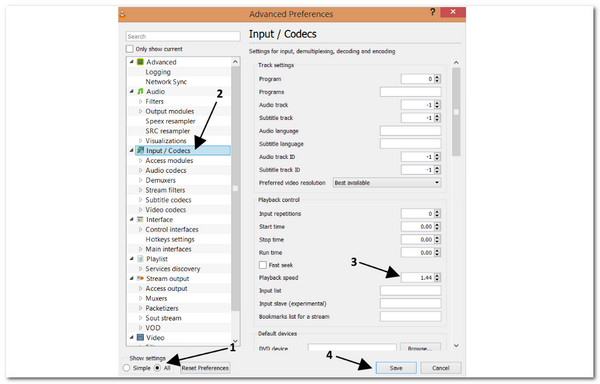Viewport: 600px width, 384px height.
Task: Click the Programs text field
Action: tap(410, 92)
